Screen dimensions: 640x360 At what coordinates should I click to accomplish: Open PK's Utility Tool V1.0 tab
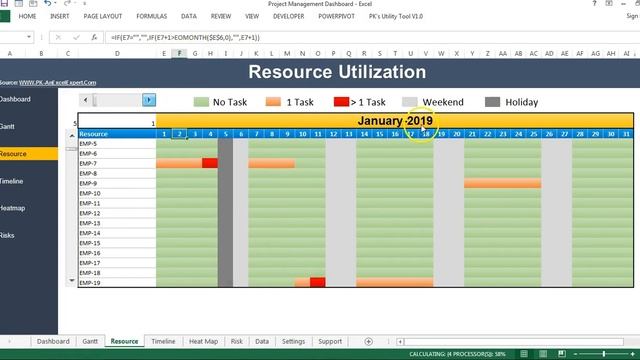pyautogui.click(x=396, y=16)
